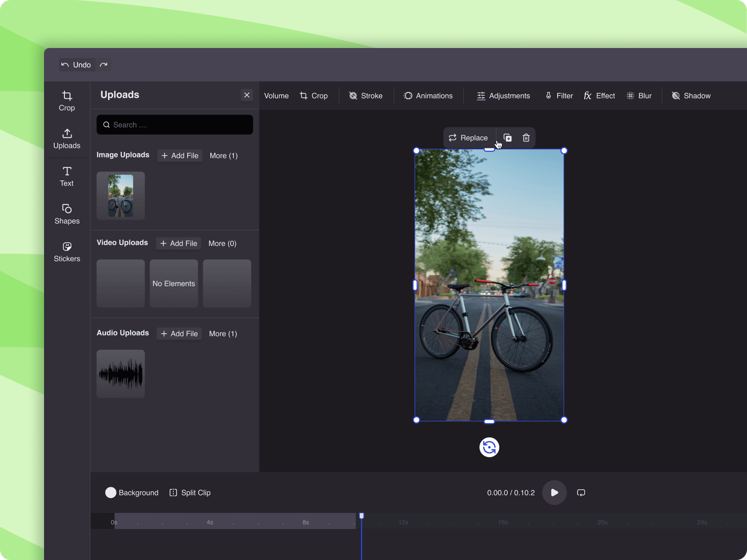Play the video preview
The width and height of the screenshot is (747, 560).
click(x=554, y=492)
